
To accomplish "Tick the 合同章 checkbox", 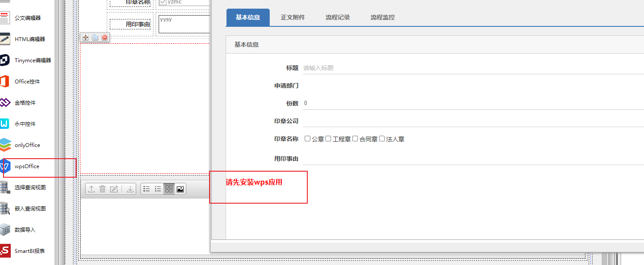I will point(355,139).
